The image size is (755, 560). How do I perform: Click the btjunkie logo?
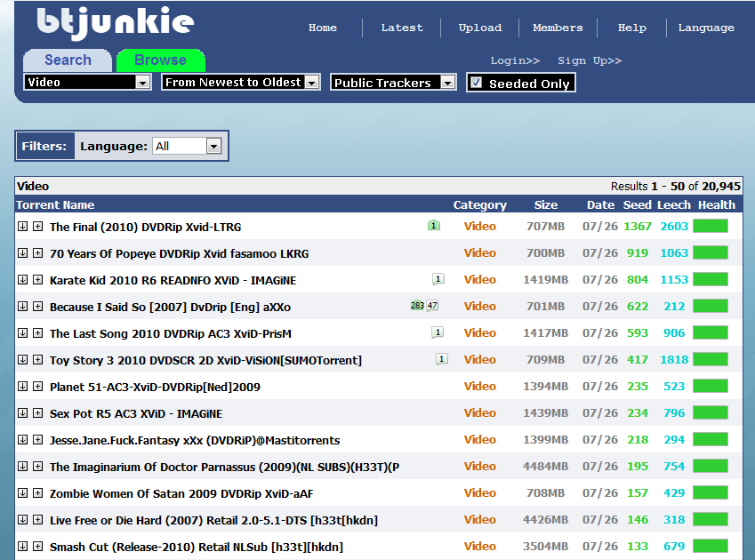click(115, 22)
